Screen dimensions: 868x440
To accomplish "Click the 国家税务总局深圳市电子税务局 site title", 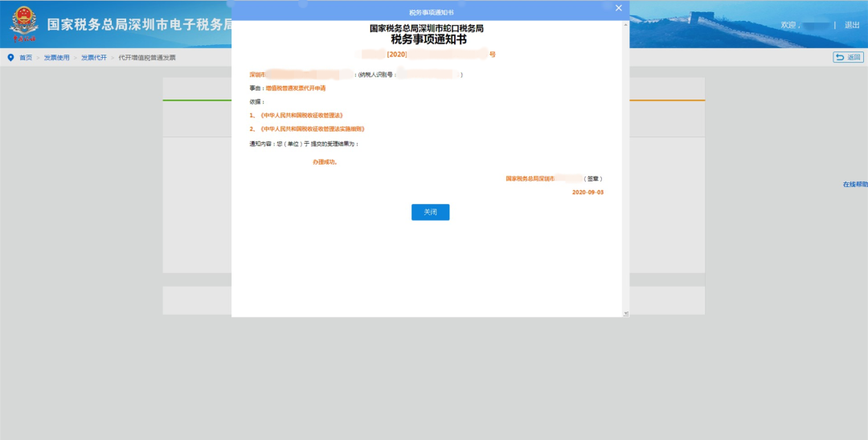I will (139, 25).
